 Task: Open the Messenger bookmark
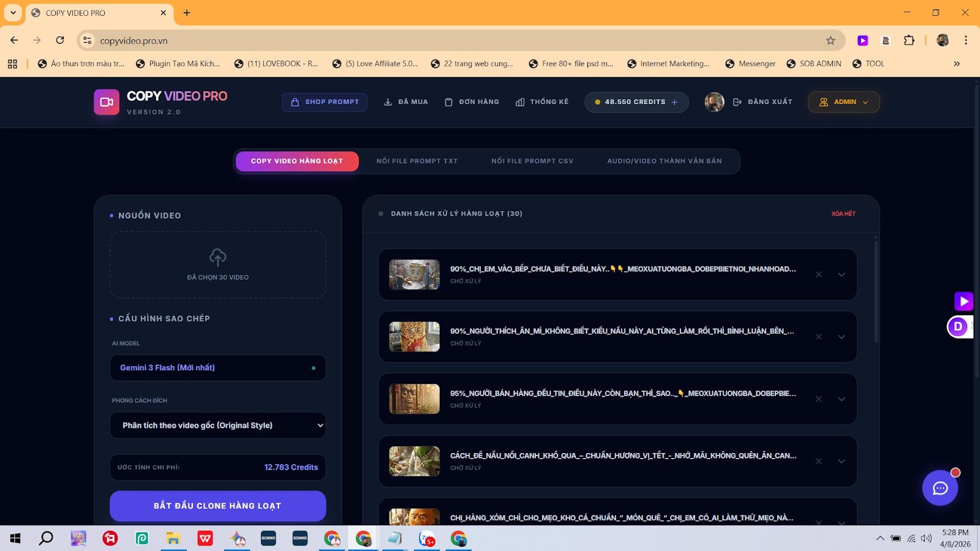tap(750, 64)
